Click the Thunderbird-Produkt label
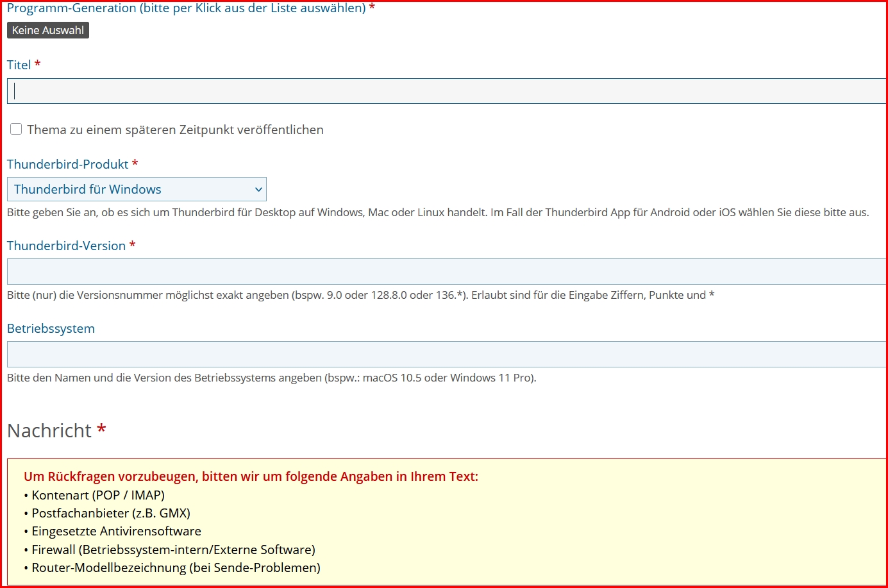 pos(67,164)
